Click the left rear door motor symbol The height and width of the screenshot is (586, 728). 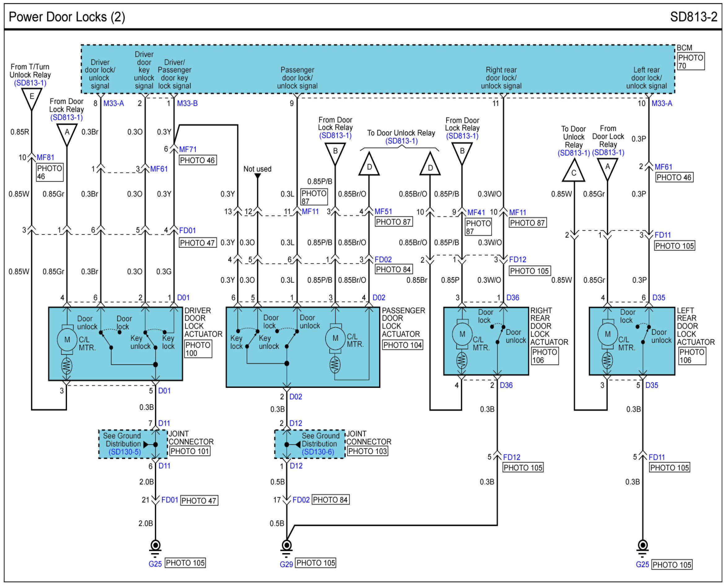click(607, 335)
